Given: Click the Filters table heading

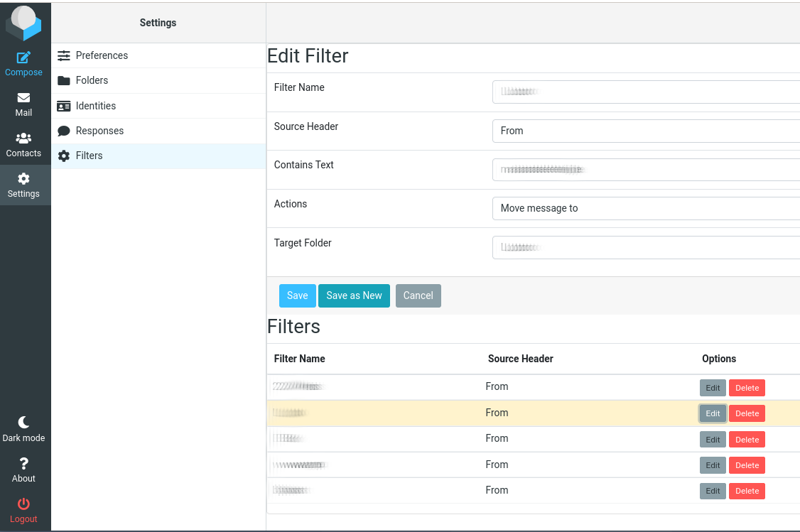Looking at the screenshot, I should coord(294,327).
